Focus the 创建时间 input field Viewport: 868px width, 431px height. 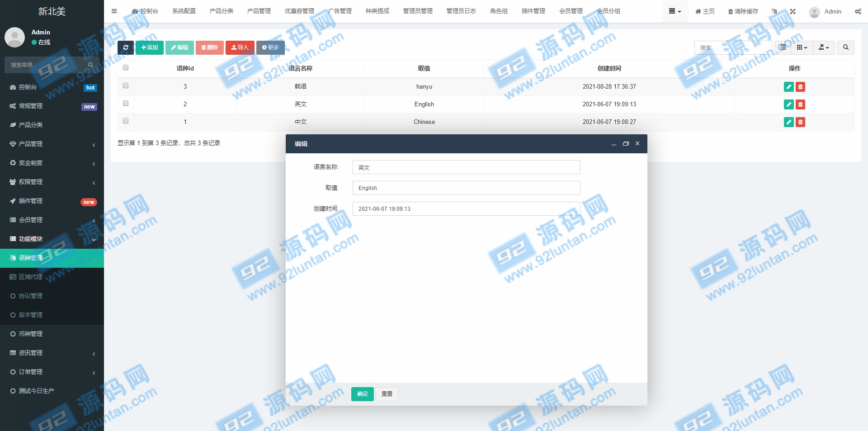pos(466,209)
